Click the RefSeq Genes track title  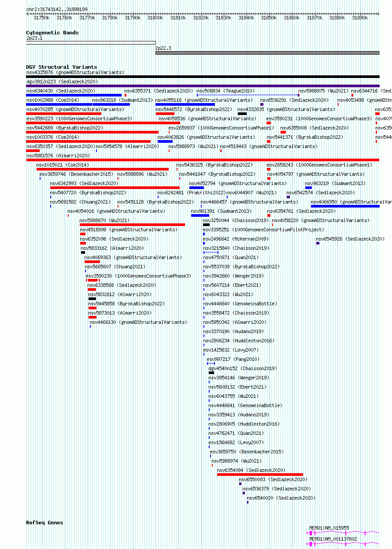(x=44, y=523)
